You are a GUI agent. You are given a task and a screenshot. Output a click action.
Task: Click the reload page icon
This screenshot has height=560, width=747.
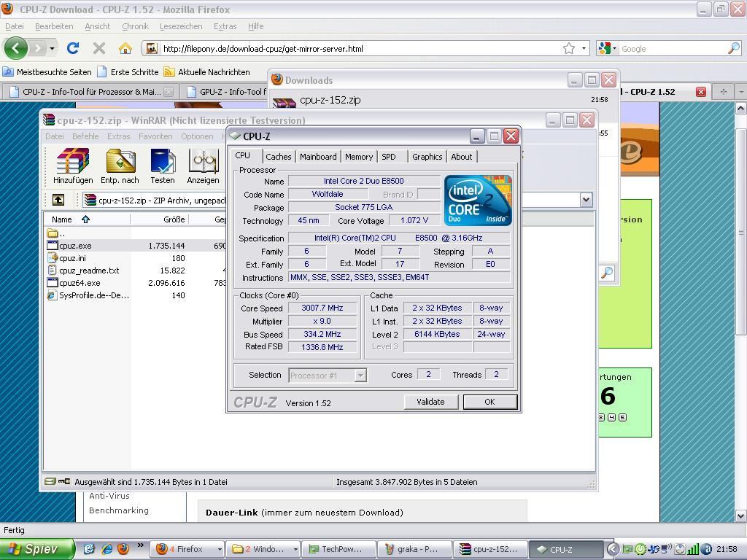[x=73, y=48]
